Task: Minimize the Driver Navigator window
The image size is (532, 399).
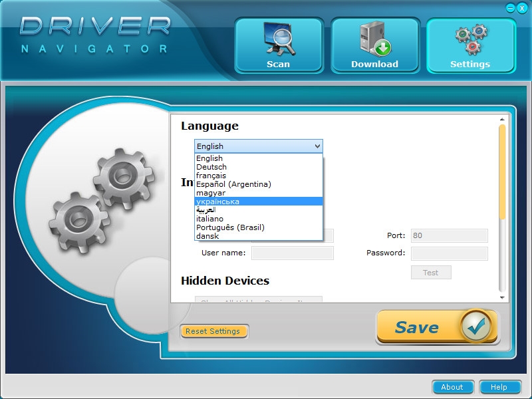Action: [510, 8]
